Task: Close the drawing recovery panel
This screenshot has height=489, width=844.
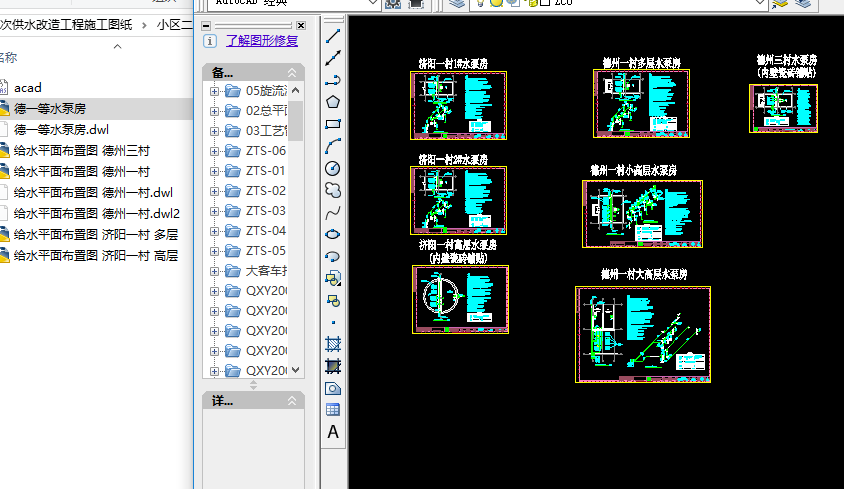Action: tap(301, 25)
